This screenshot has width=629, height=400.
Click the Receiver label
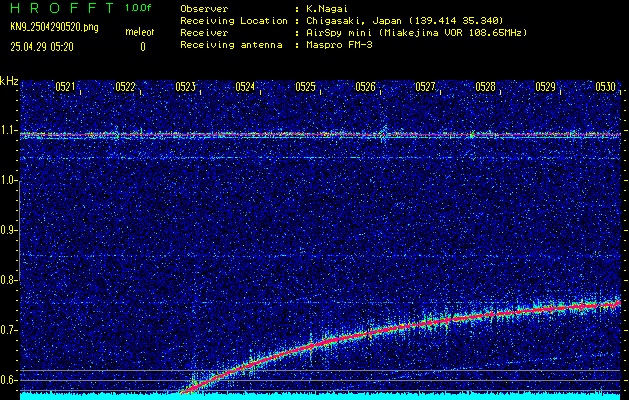204,32
